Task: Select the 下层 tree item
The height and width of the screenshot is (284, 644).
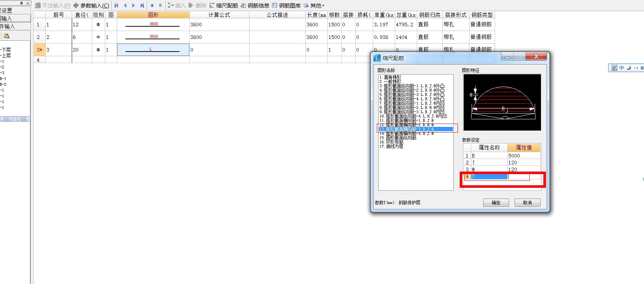Action: 6,50
